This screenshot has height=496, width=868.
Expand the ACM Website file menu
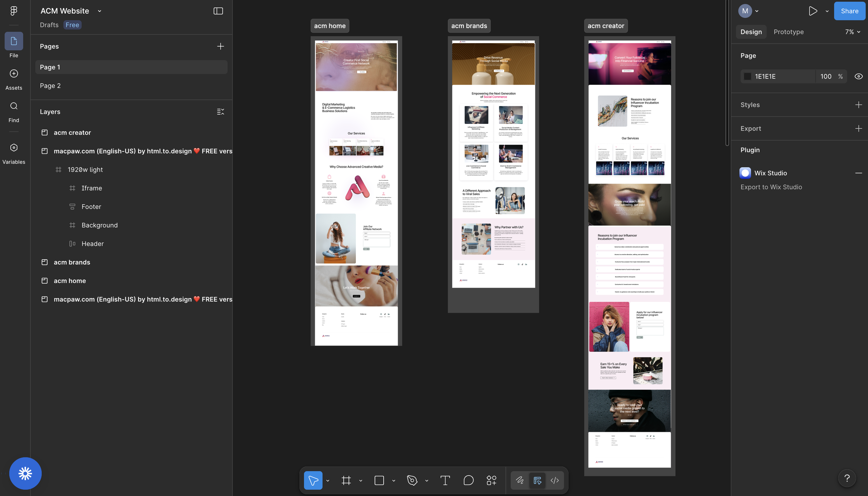(100, 11)
